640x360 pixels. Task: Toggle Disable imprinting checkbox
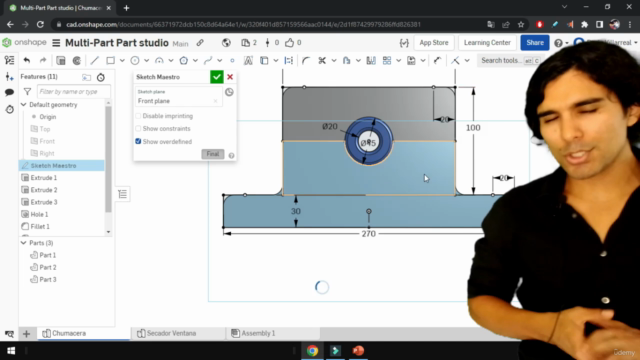tap(138, 116)
